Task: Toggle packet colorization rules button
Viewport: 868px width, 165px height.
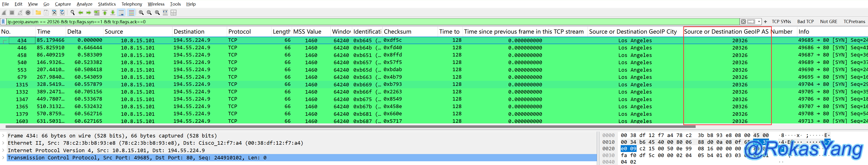Action: click(131, 13)
